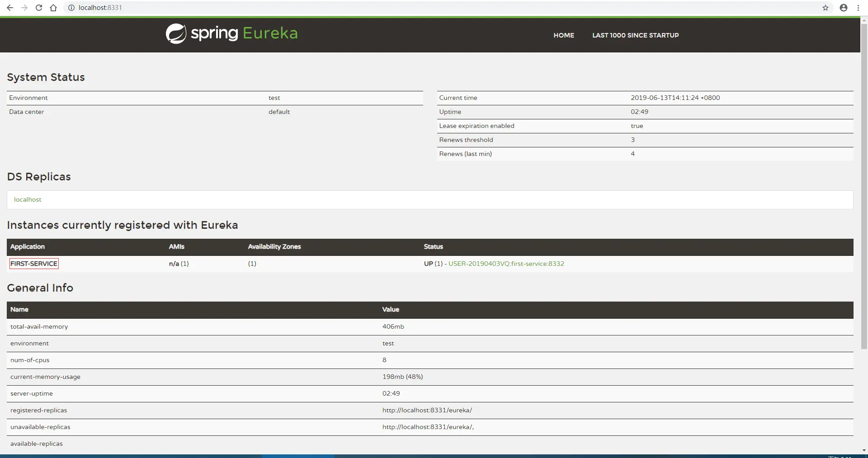The image size is (868, 458).
Task: Open the browser home page icon
Action: click(x=53, y=8)
